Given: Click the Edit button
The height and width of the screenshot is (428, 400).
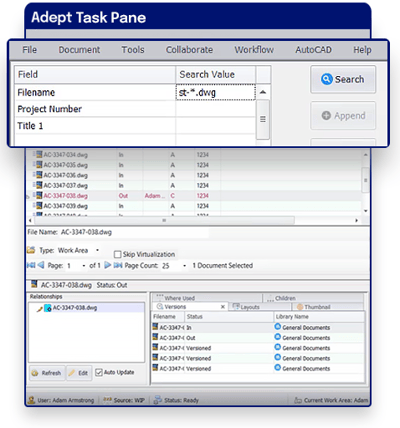Looking at the screenshot, I should (79, 373).
